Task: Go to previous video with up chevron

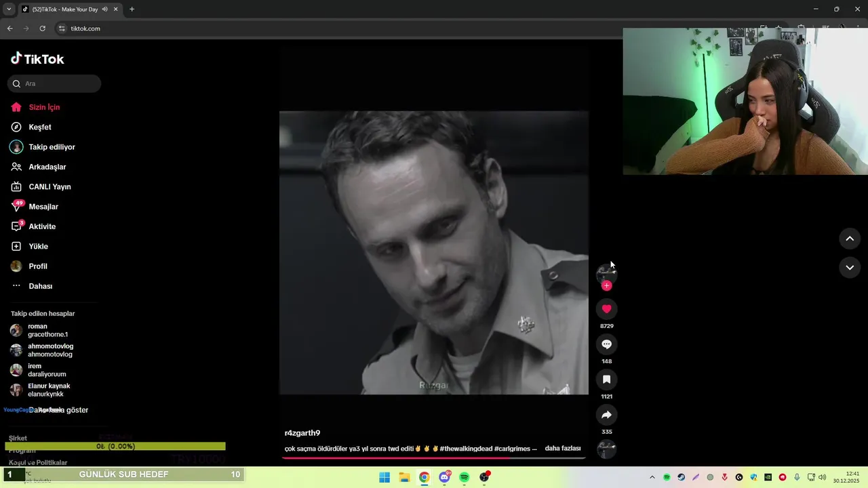Action: (850, 239)
